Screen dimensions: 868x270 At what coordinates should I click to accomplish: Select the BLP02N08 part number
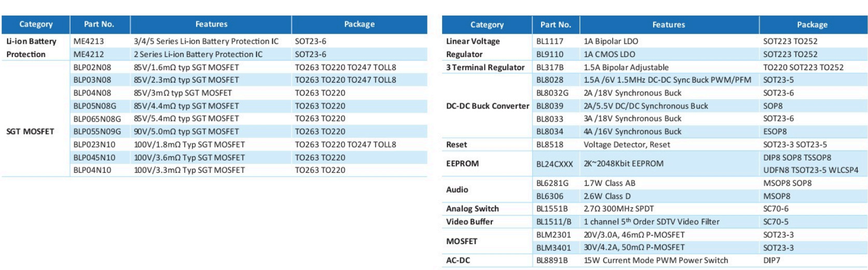[x=92, y=67]
